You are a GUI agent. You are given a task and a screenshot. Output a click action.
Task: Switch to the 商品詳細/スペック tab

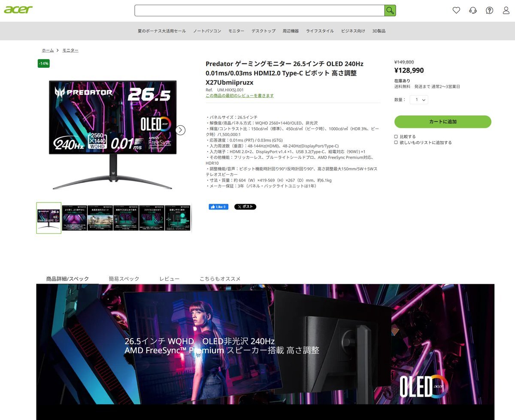pyautogui.click(x=68, y=279)
